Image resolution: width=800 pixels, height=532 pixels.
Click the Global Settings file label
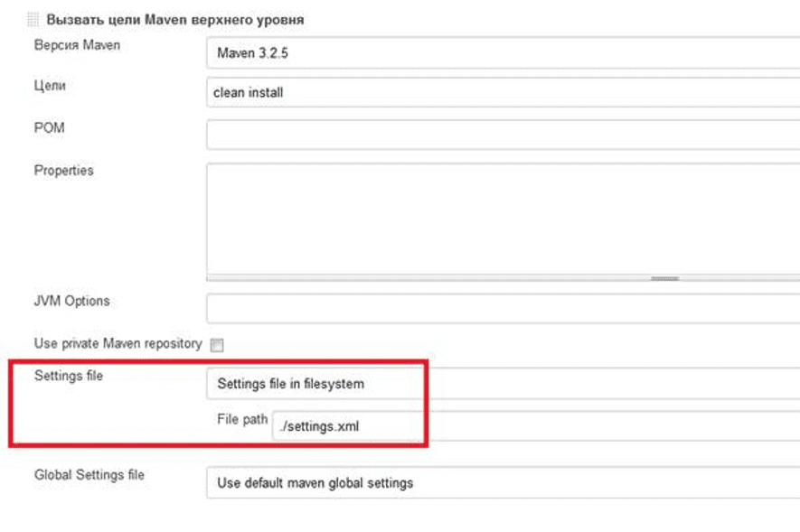(x=89, y=475)
